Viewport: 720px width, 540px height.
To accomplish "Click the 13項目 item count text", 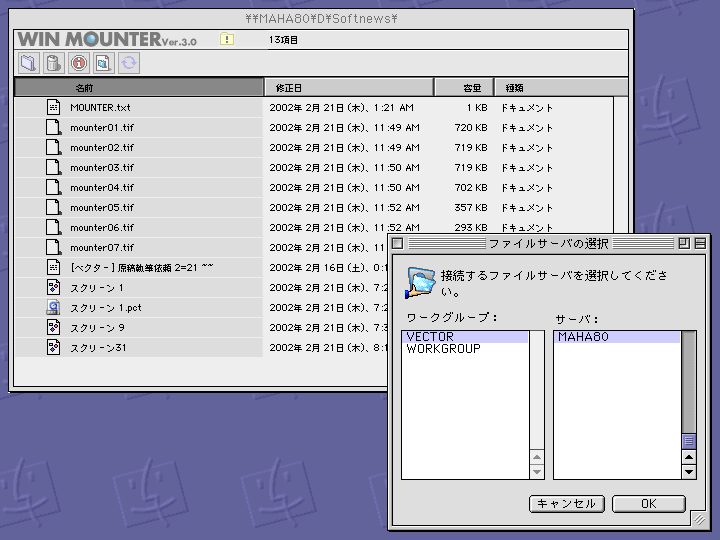I will click(x=283, y=40).
